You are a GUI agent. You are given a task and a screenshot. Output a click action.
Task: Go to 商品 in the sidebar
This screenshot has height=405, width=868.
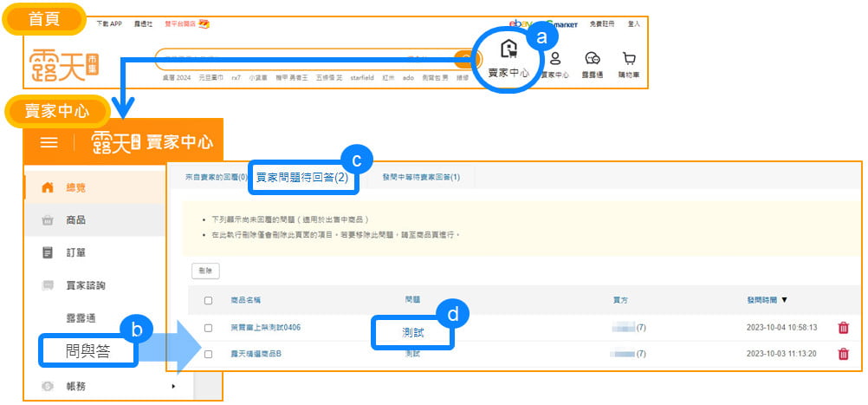(76, 220)
